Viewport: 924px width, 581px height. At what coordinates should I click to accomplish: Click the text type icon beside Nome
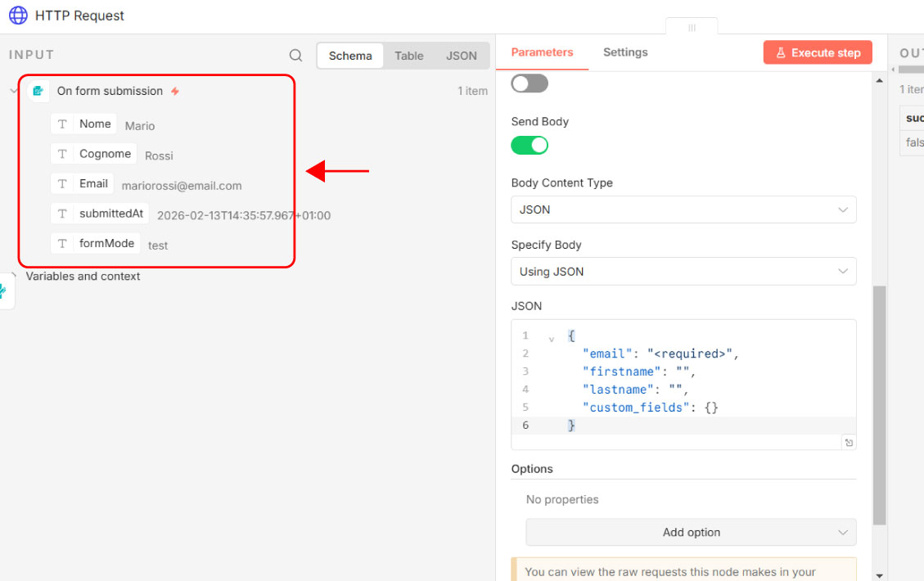[x=62, y=124]
